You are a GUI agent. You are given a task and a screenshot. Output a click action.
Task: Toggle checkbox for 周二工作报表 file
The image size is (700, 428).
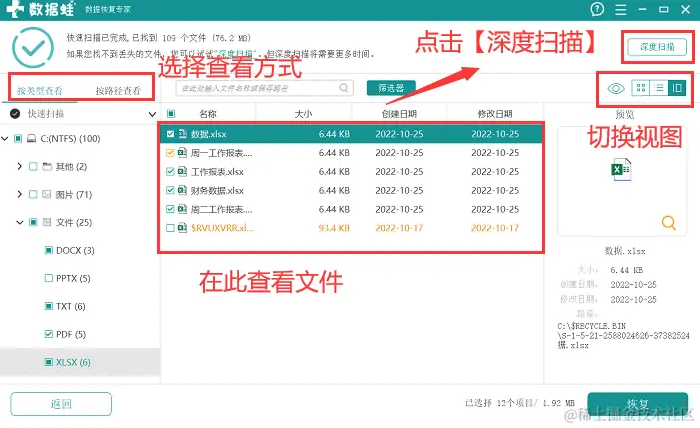click(x=170, y=209)
